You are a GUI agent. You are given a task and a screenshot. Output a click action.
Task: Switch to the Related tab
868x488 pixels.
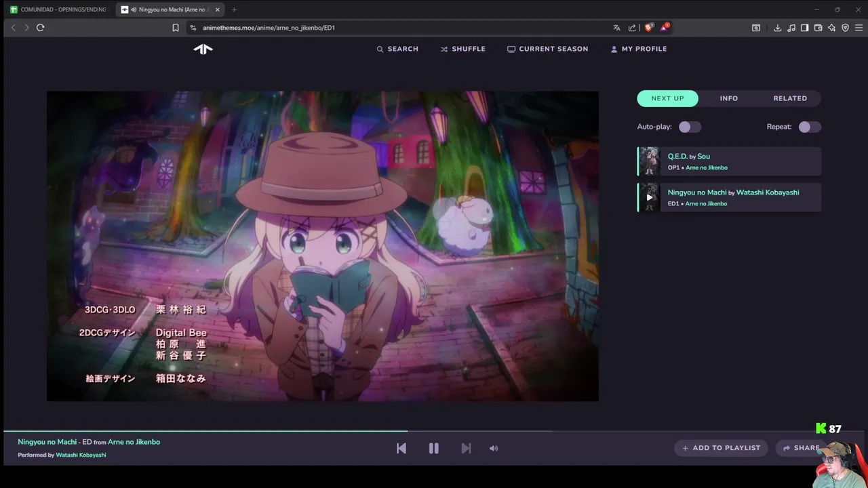pos(790,98)
